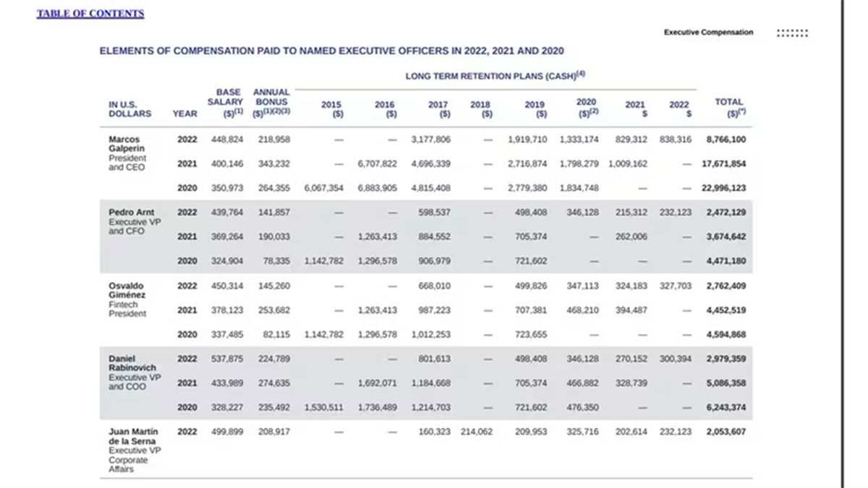Open the TABLE OF CONTENTS link
Image resolution: width=868 pixels, height=488 pixels.
click(x=90, y=14)
